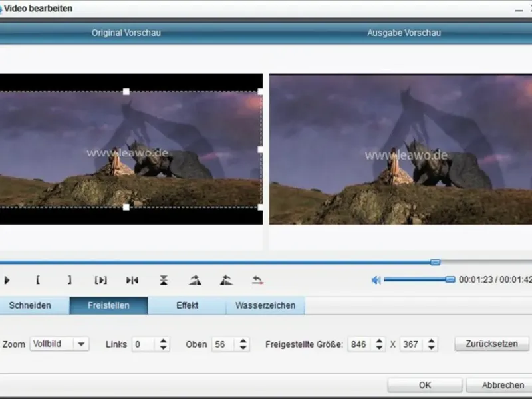
Task: Click the Zurücksetzen button
Action: 491,344
